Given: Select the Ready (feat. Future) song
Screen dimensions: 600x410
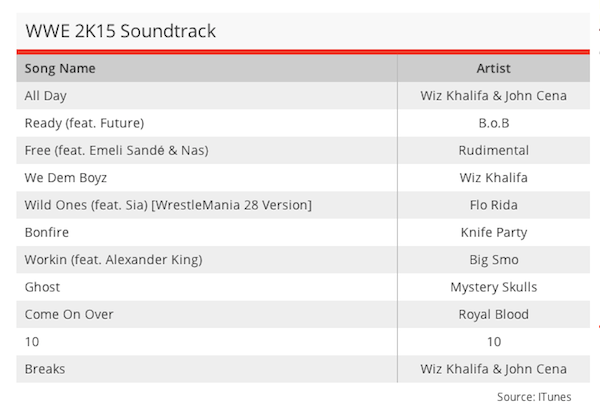Looking at the screenshot, I should point(84,123).
